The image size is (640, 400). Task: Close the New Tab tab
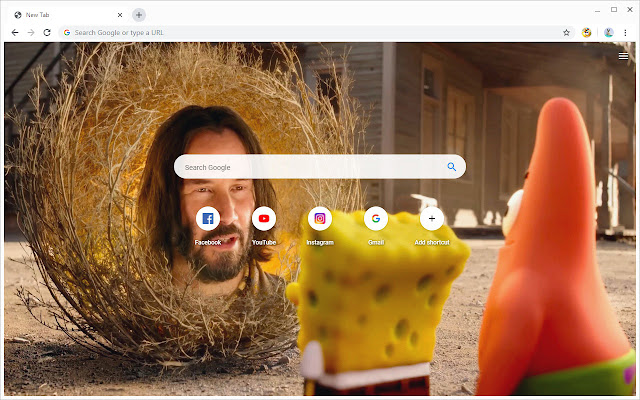[x=120, y=15]
